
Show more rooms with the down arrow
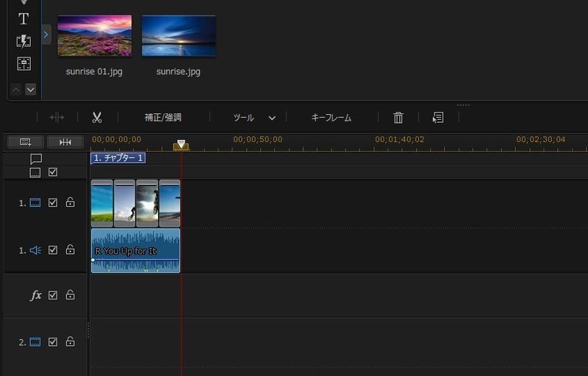click(31, 90)
